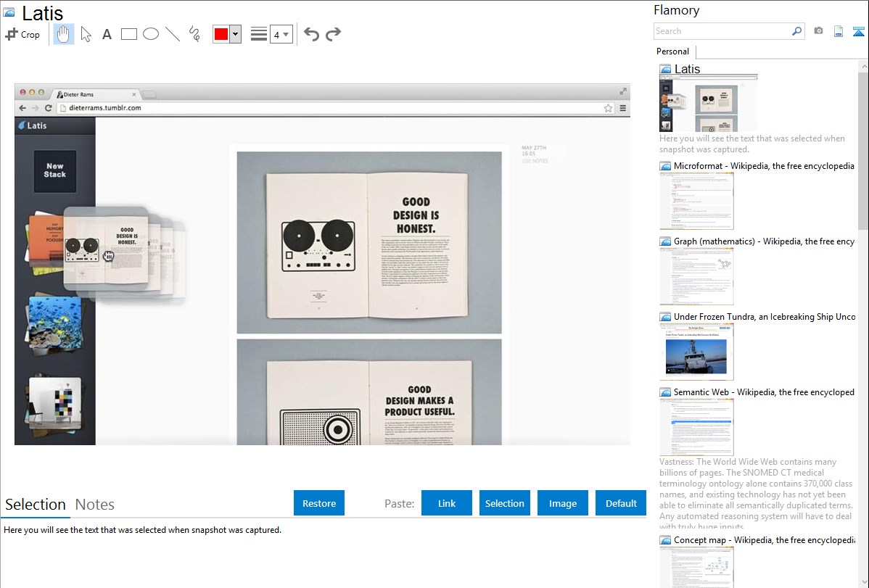Choose the text annotation tool

pos(107,34)
